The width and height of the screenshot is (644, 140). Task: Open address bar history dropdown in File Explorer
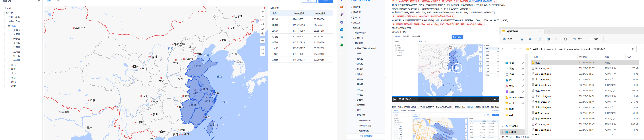tap(627, 49)
